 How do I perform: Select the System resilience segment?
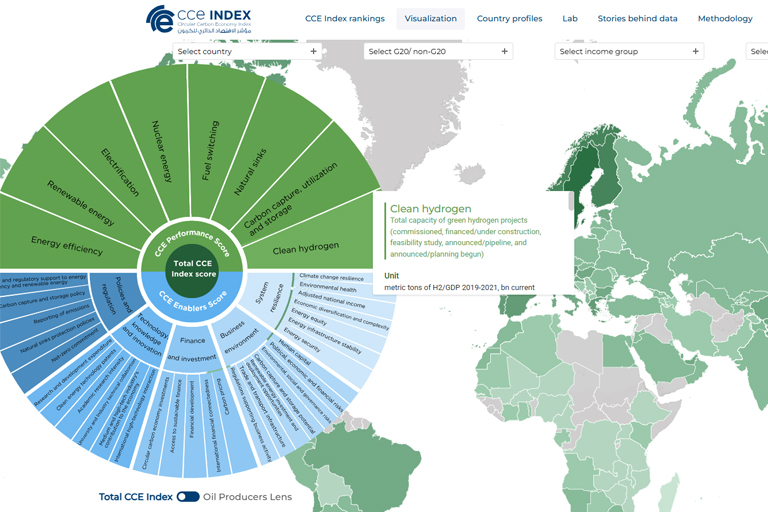(x=270, y=300)
